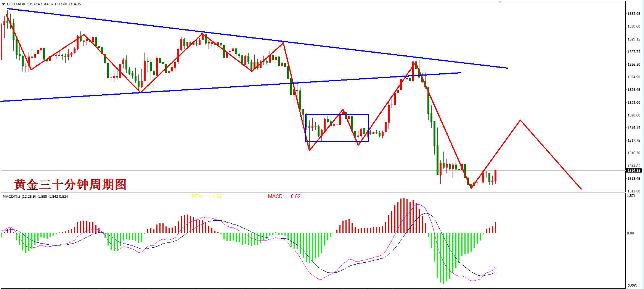Click the 1.871 MACD scale value
This screenshot has width=644, height=289.
pyautogui.click(x=631, y=196)
